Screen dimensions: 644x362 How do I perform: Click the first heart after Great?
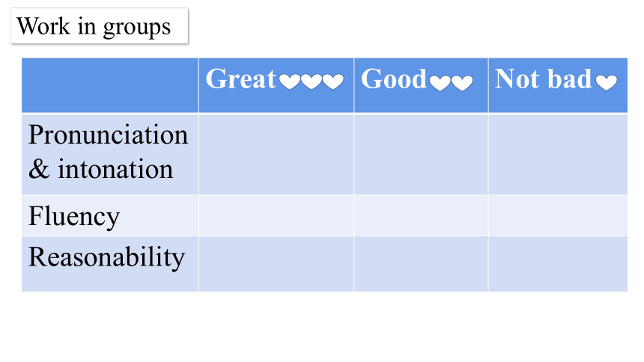pos(290,82)
